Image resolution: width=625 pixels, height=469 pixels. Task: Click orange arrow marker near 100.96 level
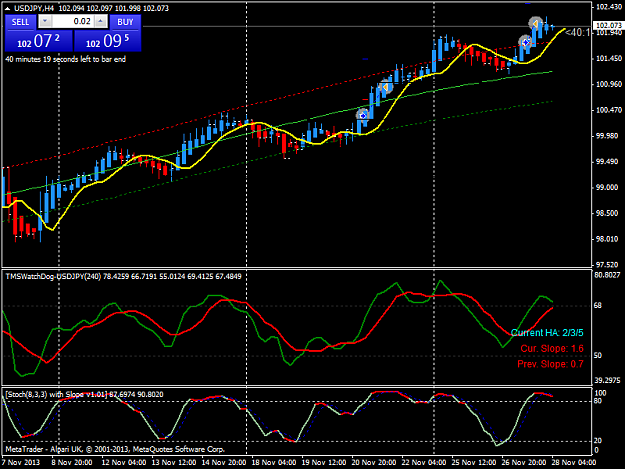click(x=385, y=86)
